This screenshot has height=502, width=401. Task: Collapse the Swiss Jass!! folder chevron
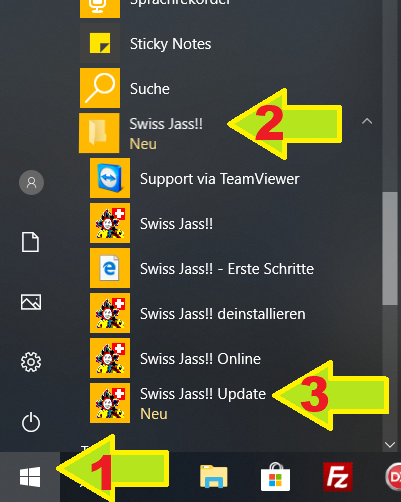coord(367,121)
